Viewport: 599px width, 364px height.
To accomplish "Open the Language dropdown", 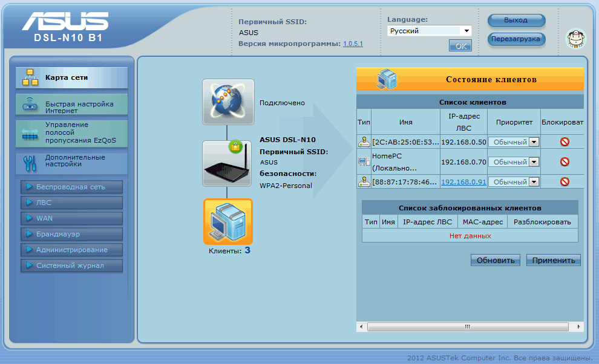I will point(430,31).
